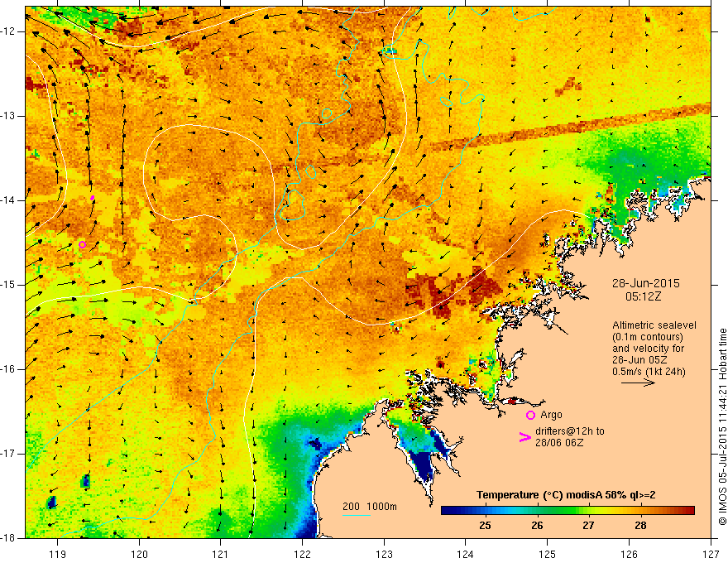Click the longitude axis label 125
The width and height of the screenshot is (728, 563).
pyautogui.click(x=548, y=554)
